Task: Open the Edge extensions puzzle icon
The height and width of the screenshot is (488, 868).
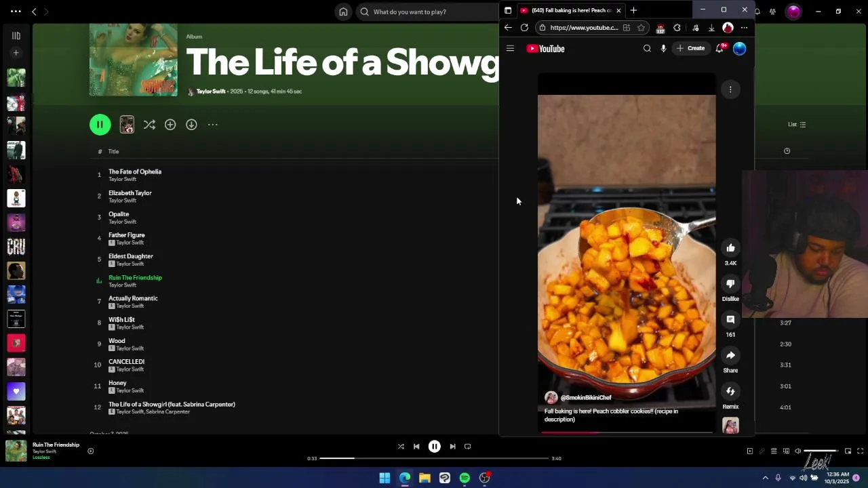Action: (677, 28)
